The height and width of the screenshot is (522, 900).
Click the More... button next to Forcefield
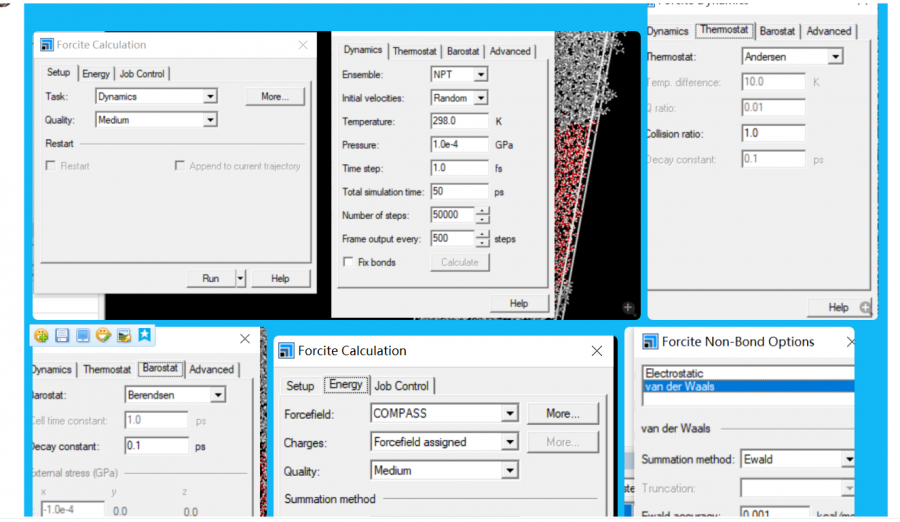pos(562,413)
